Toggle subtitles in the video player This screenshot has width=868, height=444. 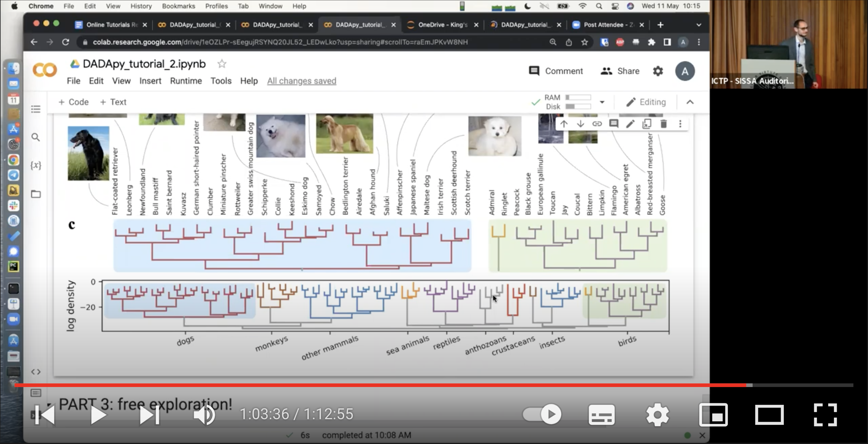(x=602, y=415)
